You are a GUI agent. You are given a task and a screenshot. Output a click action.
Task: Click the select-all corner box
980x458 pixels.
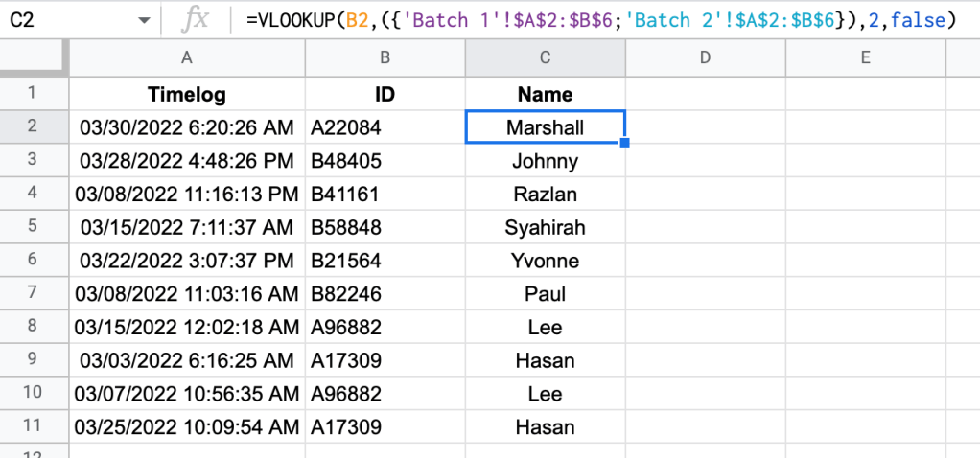34,58
